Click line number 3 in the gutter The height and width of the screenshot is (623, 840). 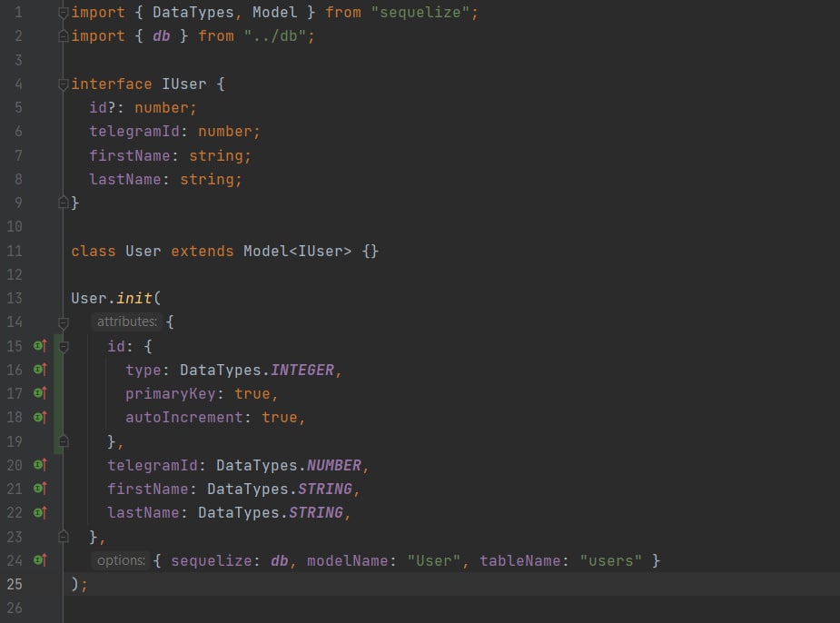coord(18,59)
